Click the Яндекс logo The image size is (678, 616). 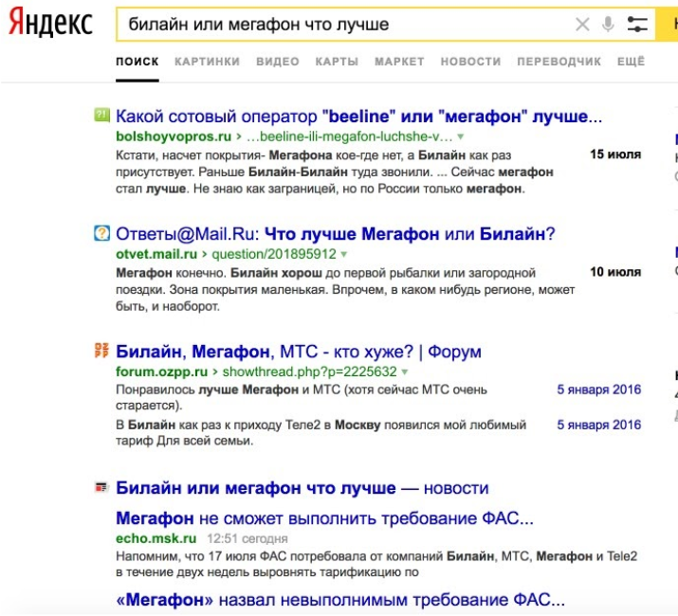(x=51, y=24)
